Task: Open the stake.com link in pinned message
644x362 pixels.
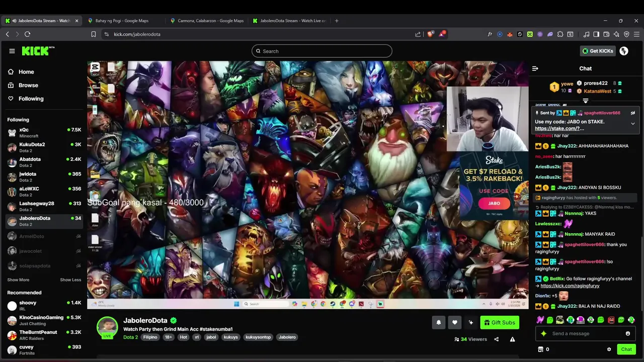Action: click(x=559, y=129)
